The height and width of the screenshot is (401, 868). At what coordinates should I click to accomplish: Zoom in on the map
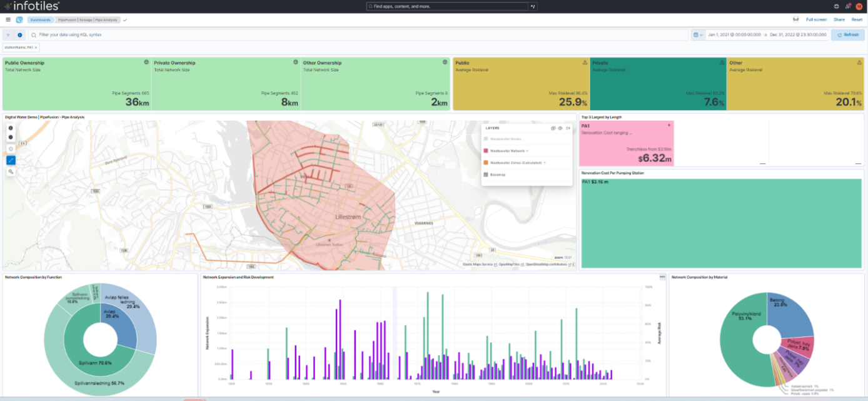(x=11, y=128)
